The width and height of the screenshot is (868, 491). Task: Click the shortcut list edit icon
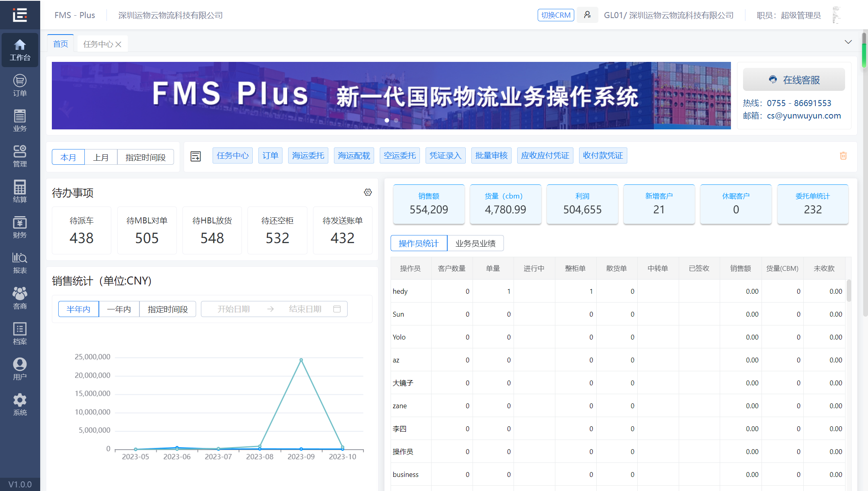click(x=196, y=156)
